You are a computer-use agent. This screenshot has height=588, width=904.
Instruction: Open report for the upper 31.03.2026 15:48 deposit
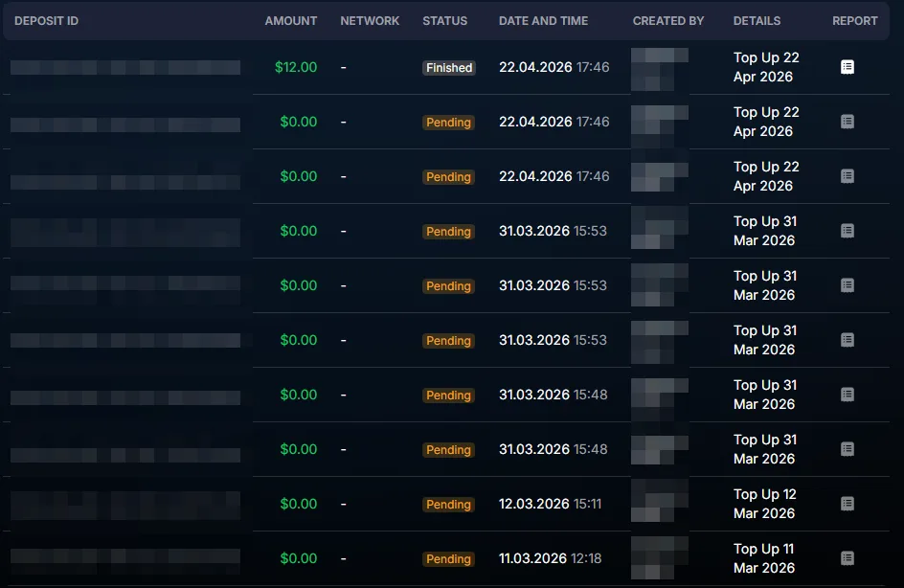click(x=847, y=395)
